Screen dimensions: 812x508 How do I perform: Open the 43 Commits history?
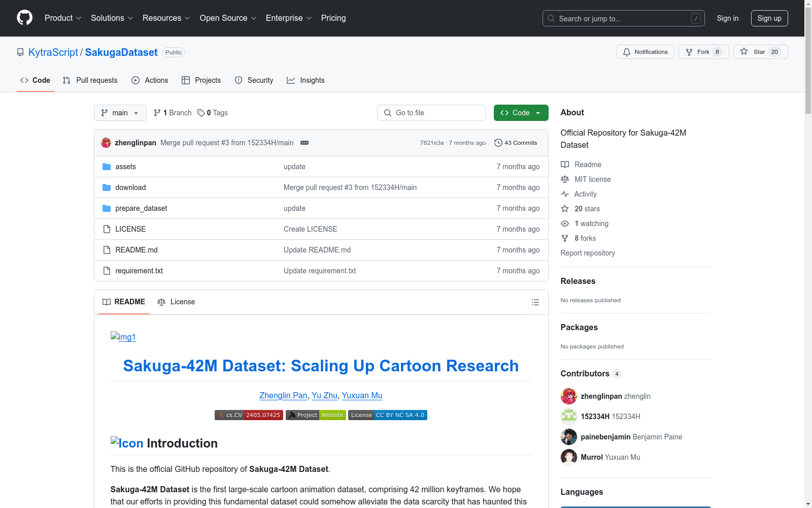(516, 143)
